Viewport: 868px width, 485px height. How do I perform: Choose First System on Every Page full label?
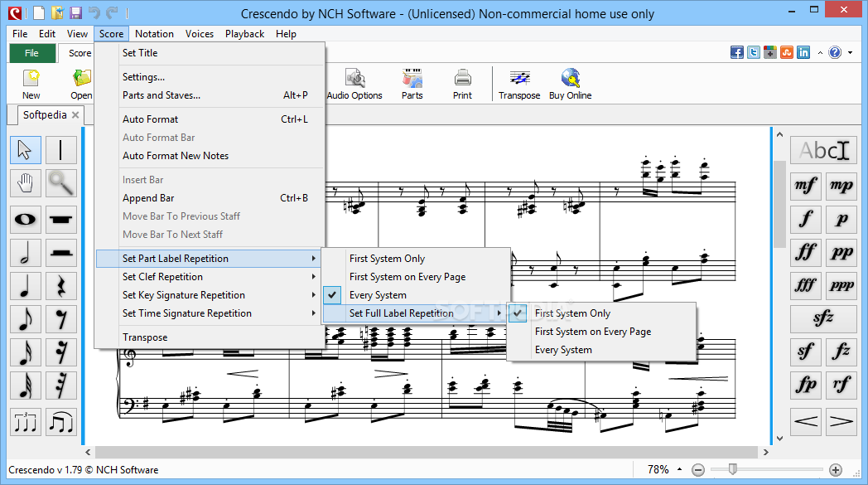[601, 332]
